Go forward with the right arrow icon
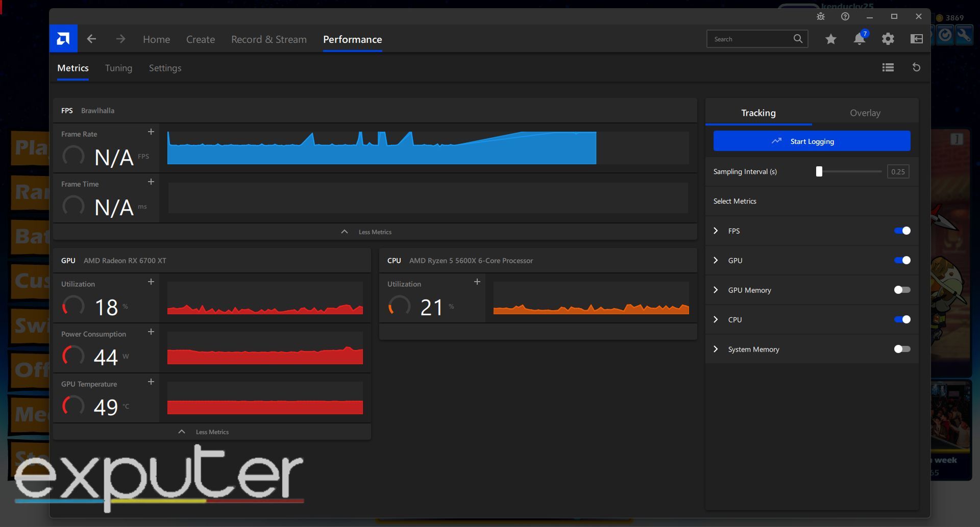Image resolution: width=980 pixels, height=527 pixels. 120,39
